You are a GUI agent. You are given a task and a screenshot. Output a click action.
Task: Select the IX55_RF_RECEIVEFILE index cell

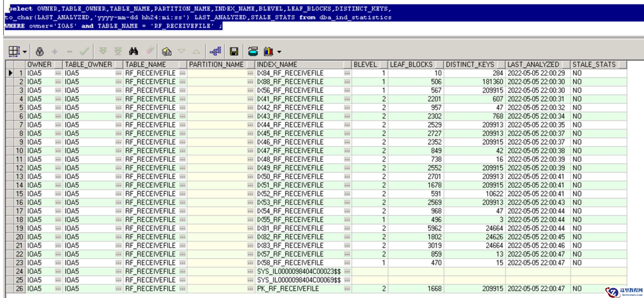pyautogui.click(x=290, y=220)
